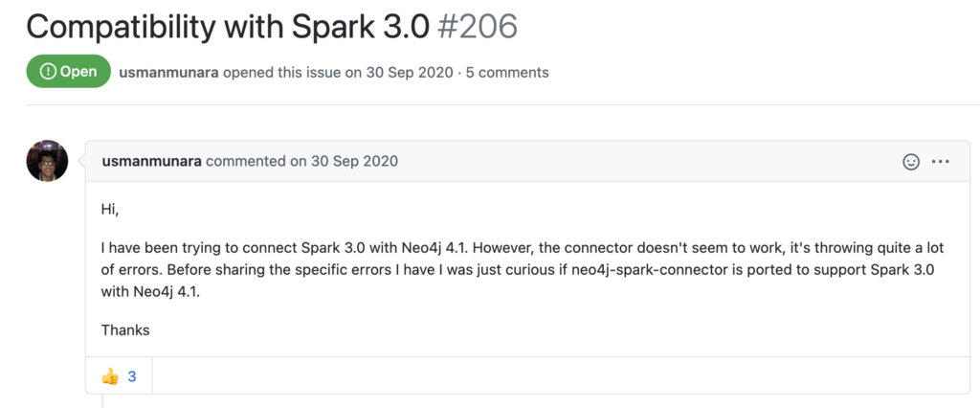Click the green Open status badge
980x408 pixels.
[69, 71]
